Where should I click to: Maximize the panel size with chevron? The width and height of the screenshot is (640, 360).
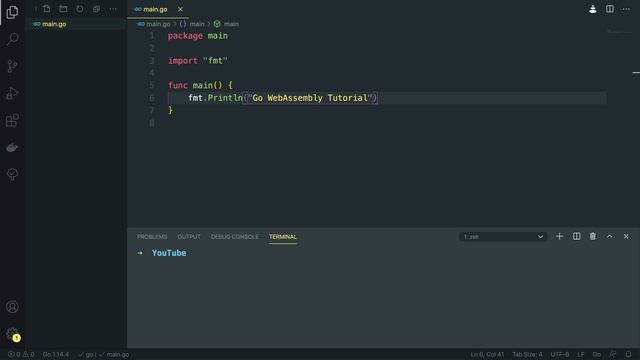pos(609,236)
